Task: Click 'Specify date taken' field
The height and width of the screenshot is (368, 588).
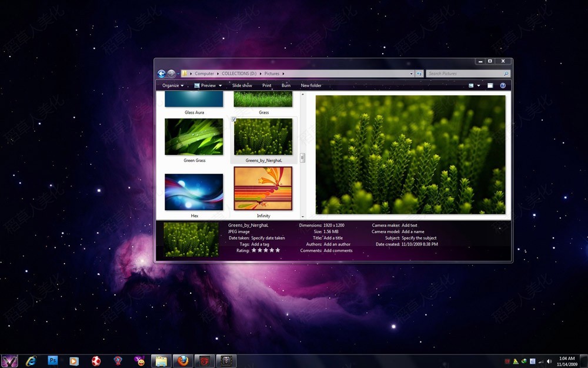Action: [x=268, y=238]
